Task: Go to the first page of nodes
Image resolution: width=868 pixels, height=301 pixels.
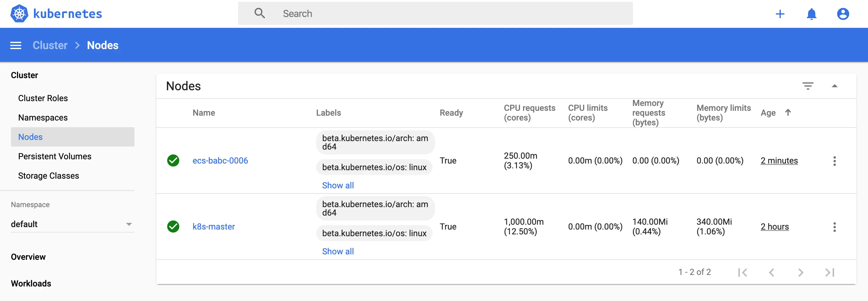Action: [743, 272]
